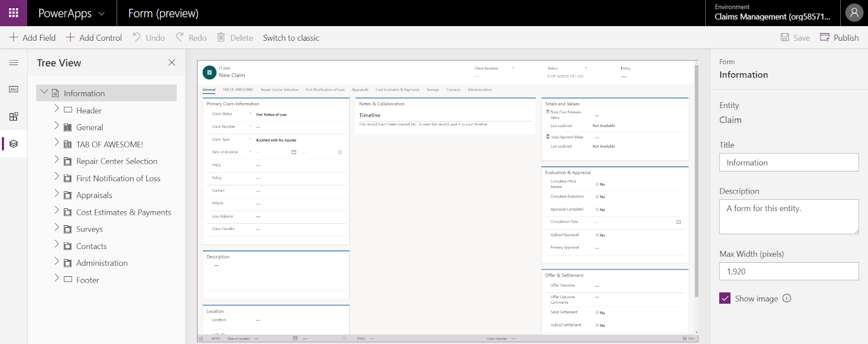868x344 pixels.
Task: Click the time icon beside Date of Incident
Action: tap(340, 152)
